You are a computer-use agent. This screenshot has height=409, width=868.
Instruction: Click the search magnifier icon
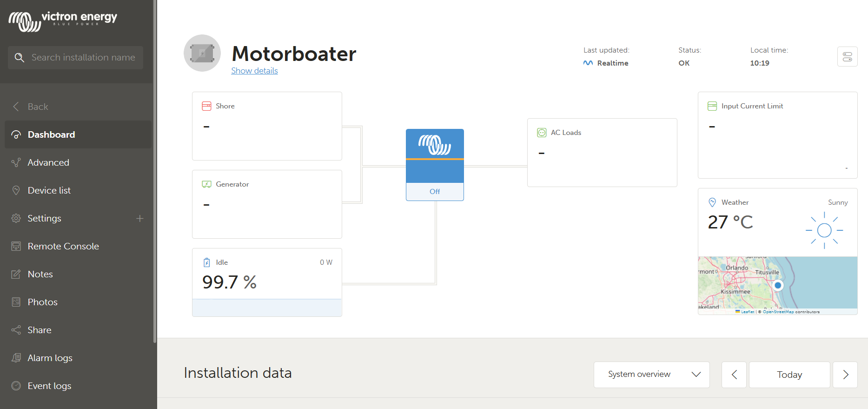[20, 58]
